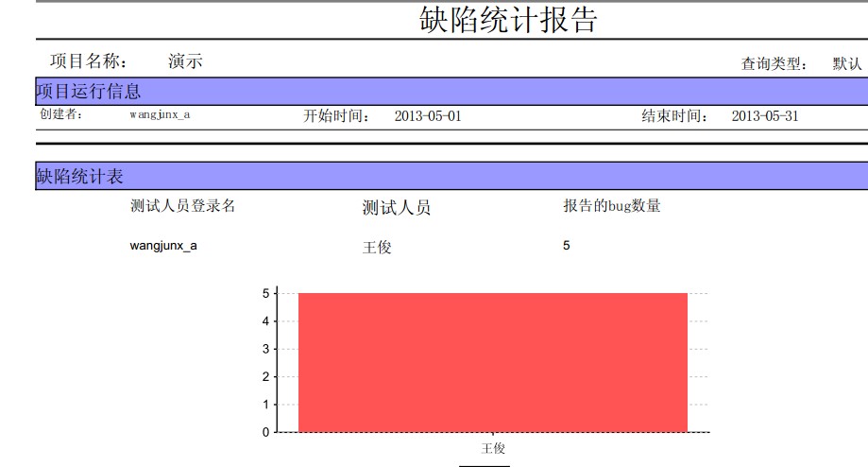The image size is (868, 467).
Task: Click the project name value 演示
Action: (x=185, y=61)
